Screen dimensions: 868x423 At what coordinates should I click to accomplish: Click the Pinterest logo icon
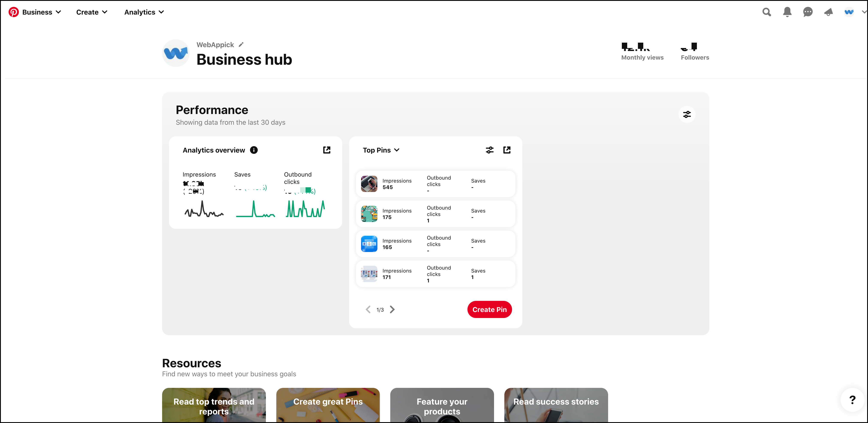[x=14, y=12]
